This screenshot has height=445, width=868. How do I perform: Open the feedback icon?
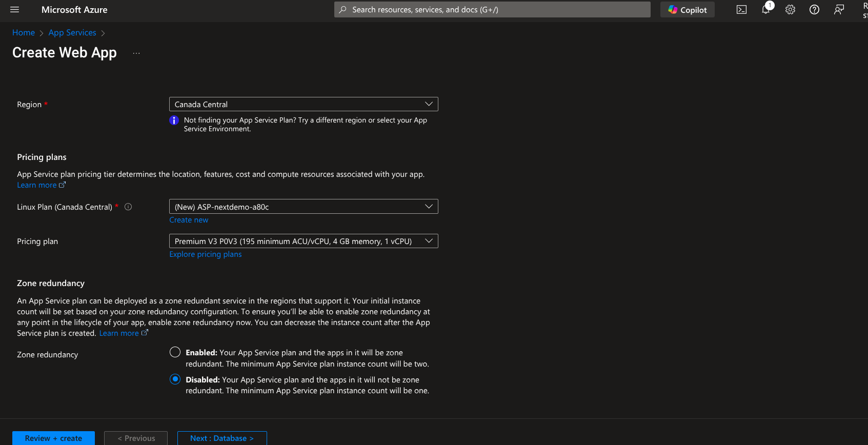pyautogui.click(x=839, y=10)
